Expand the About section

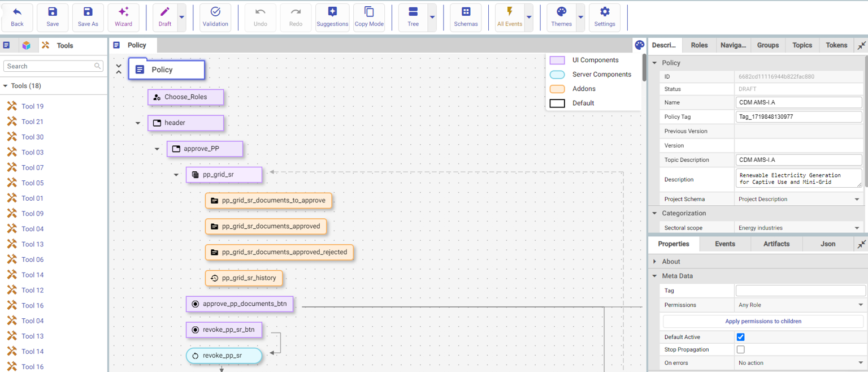point(655,262)
